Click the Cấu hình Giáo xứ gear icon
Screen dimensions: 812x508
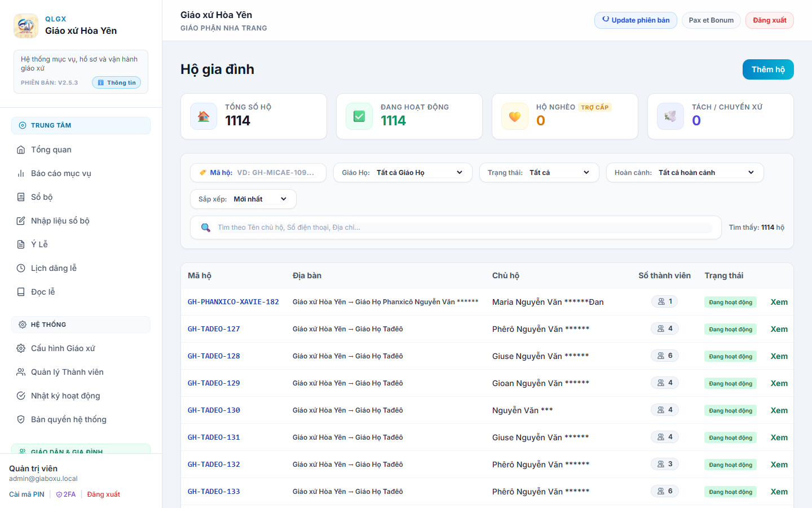tap(21, 348)
